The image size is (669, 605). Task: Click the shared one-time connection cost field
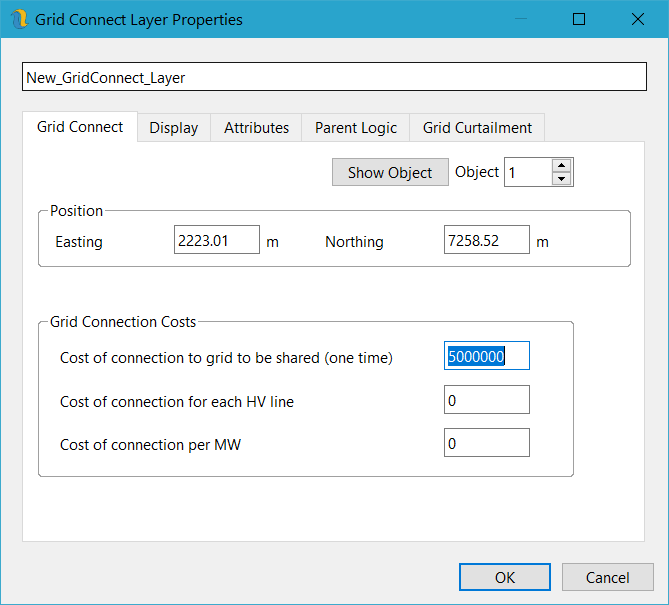(486, 356)
